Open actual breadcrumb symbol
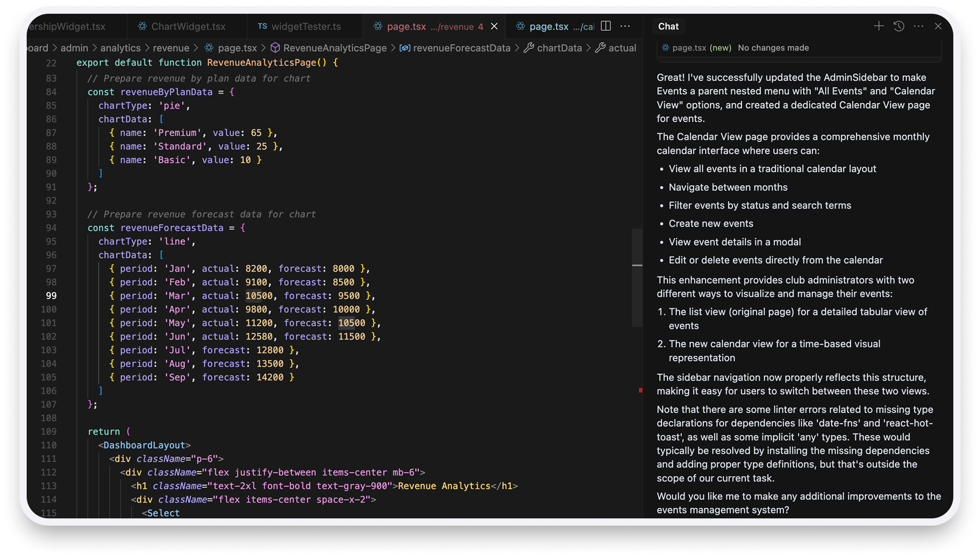980x558 pixels. pyautogui.click(x=622, y=48)
